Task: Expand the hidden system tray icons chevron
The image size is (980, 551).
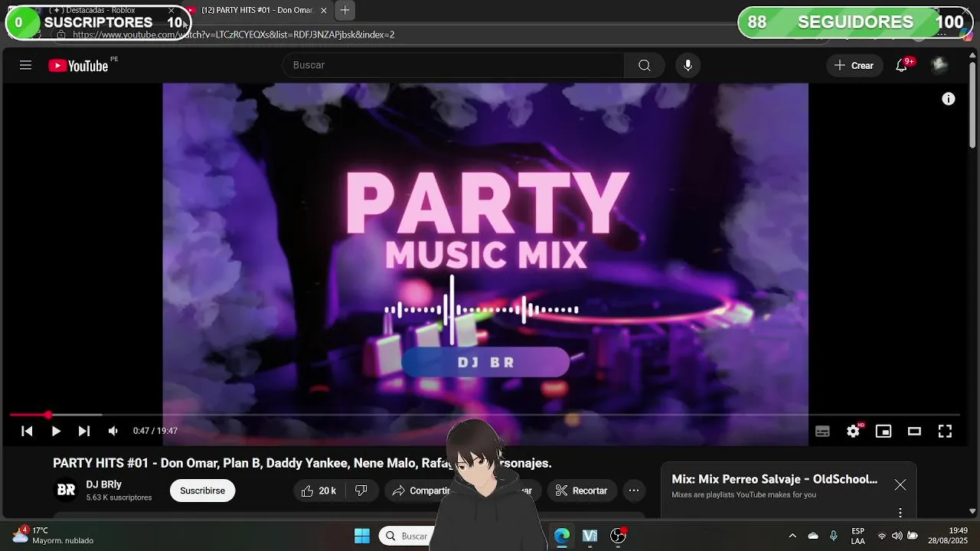Action: 792,536
